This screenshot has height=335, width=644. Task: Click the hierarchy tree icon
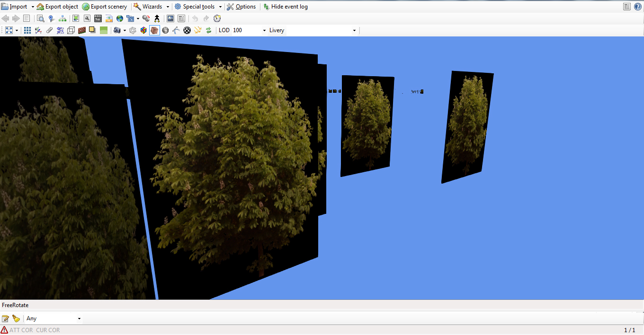pyautogui.click(x=63, y=18)
